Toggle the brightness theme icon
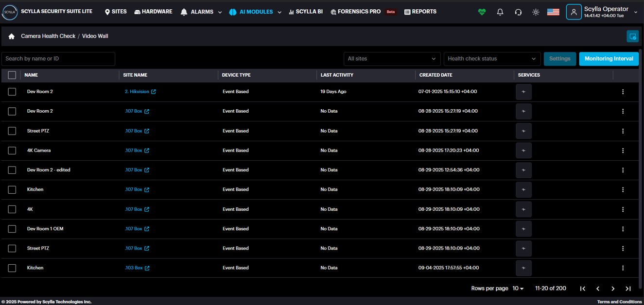Image resolution: width=644 pixels, height=305 pixels. tap(536, 12)
